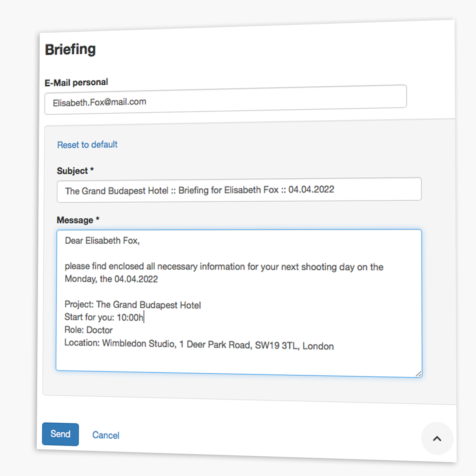Place cursor after 10:00h in the message

coord(144,317)
